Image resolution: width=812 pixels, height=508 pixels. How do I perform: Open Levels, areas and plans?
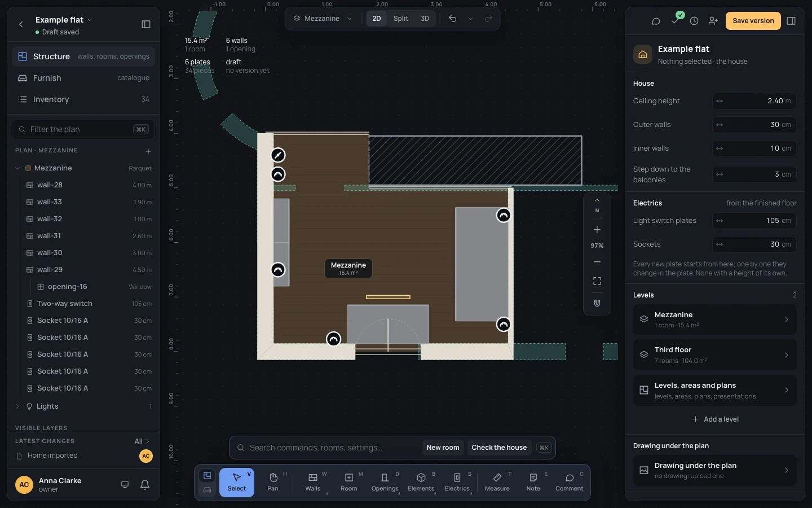point(715,391)
